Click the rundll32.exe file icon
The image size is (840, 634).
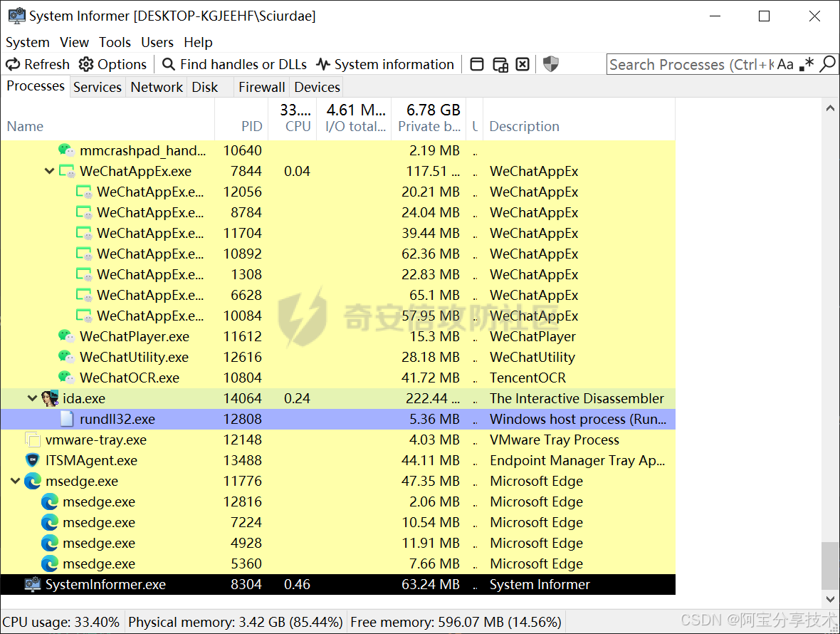coord(67,419)
